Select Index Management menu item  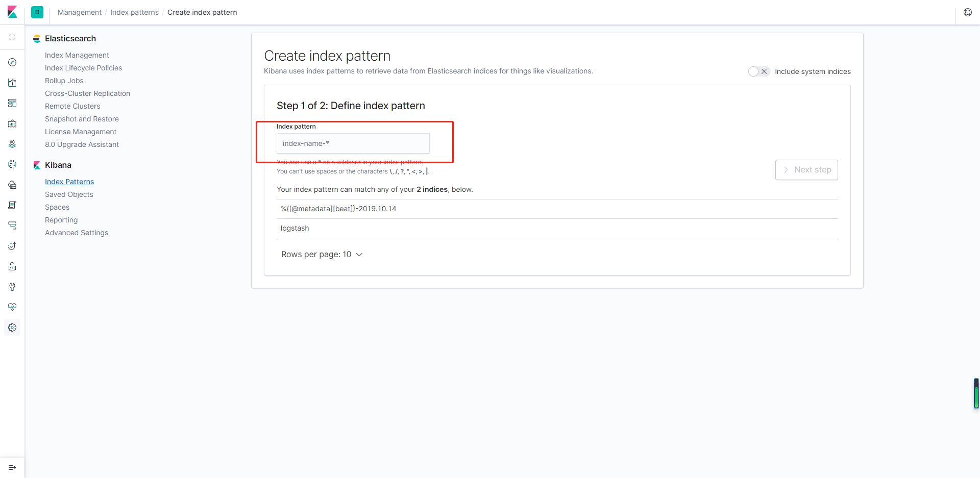pos(77,55)
